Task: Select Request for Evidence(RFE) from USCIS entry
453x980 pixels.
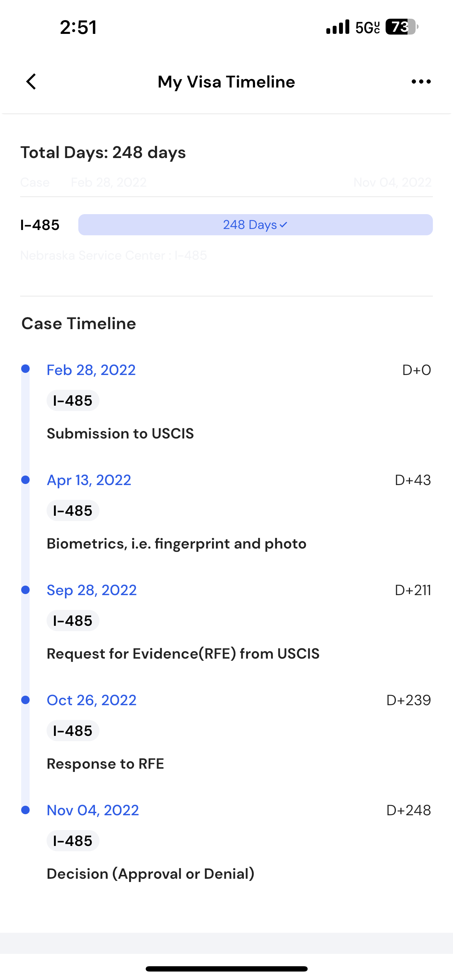Action: 183,654
